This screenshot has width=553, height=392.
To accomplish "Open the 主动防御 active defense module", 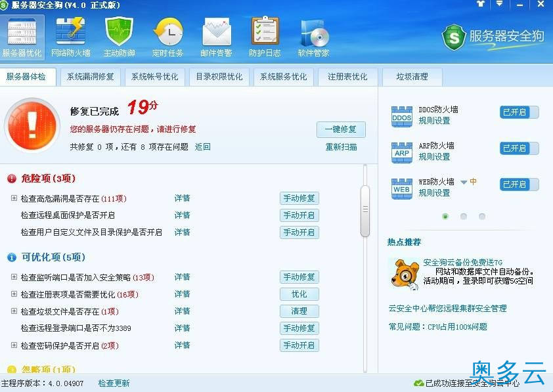I will [x=120, y=37].
